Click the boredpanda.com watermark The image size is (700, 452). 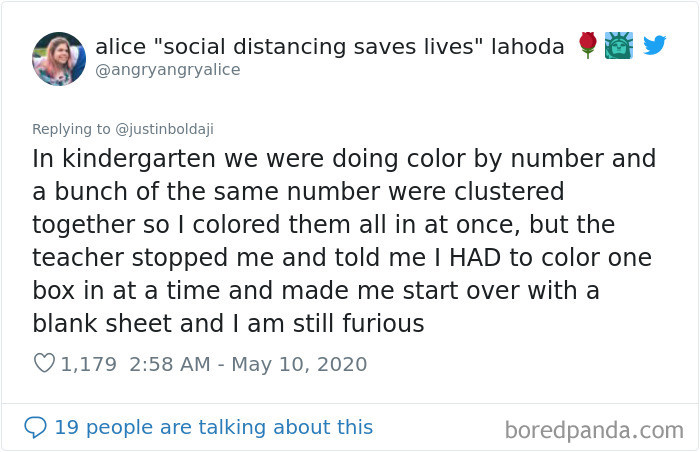tap(593, 430)
